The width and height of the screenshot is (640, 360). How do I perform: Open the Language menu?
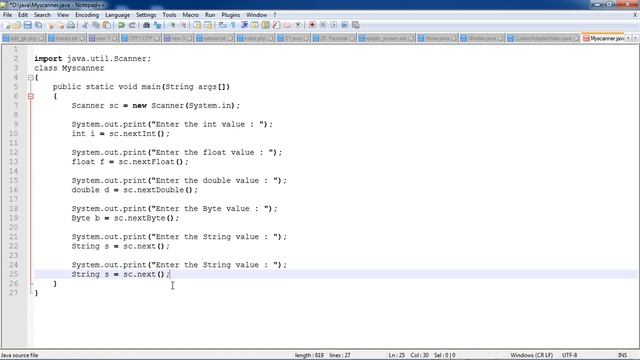(117, 15)
